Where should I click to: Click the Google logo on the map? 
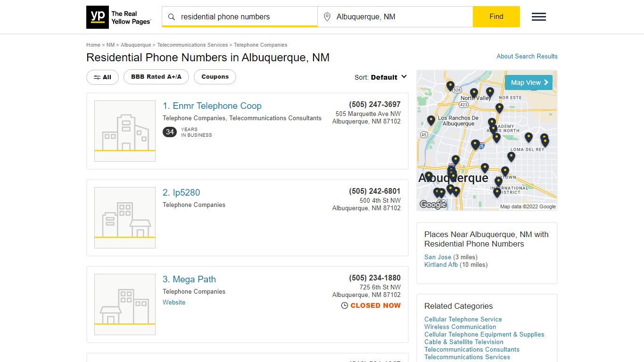pyautogui.click(x=433, y=205)
